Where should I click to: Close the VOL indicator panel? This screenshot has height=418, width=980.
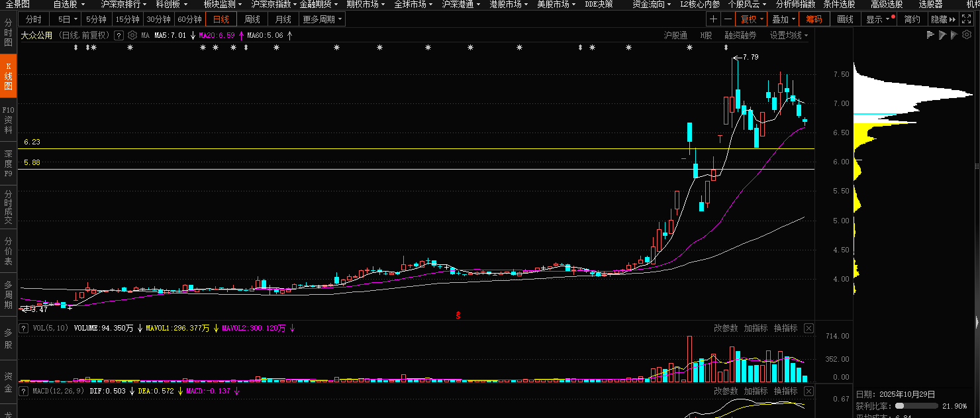click(x=808, y=328)
